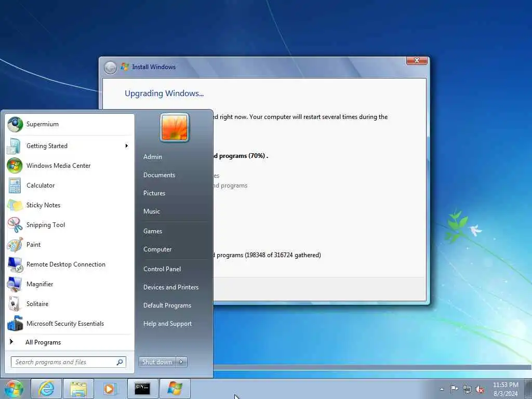Open Music from Start menu

152,211
